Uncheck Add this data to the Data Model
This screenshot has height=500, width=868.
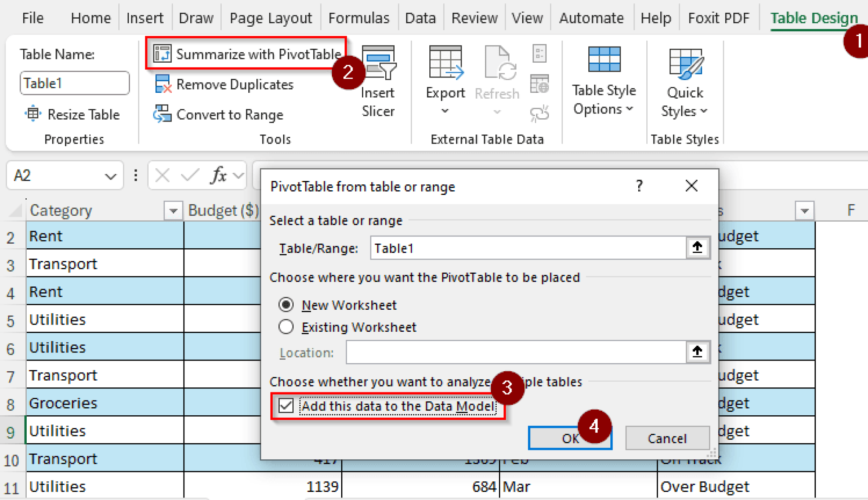click(285, 406)
